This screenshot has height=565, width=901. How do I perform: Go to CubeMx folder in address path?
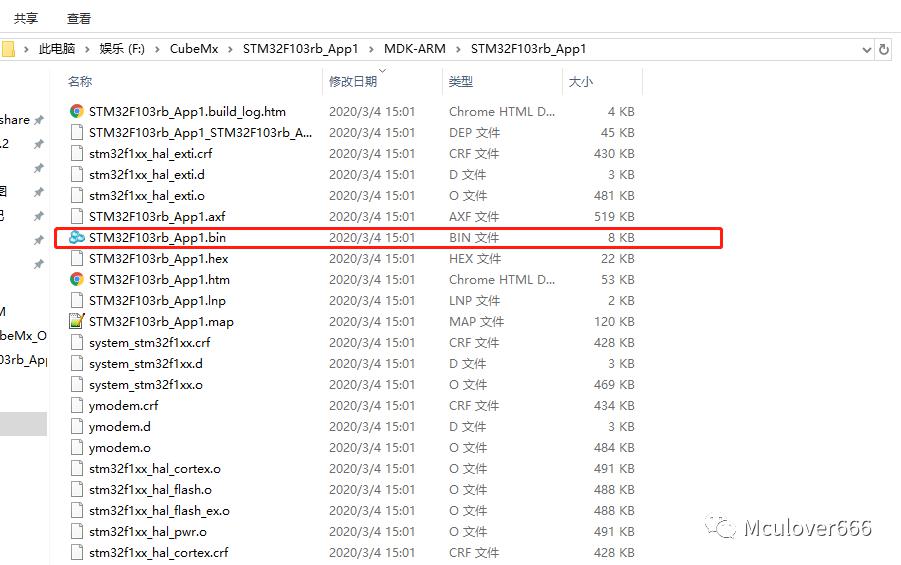pyautogui.click(x=194, y=49)
